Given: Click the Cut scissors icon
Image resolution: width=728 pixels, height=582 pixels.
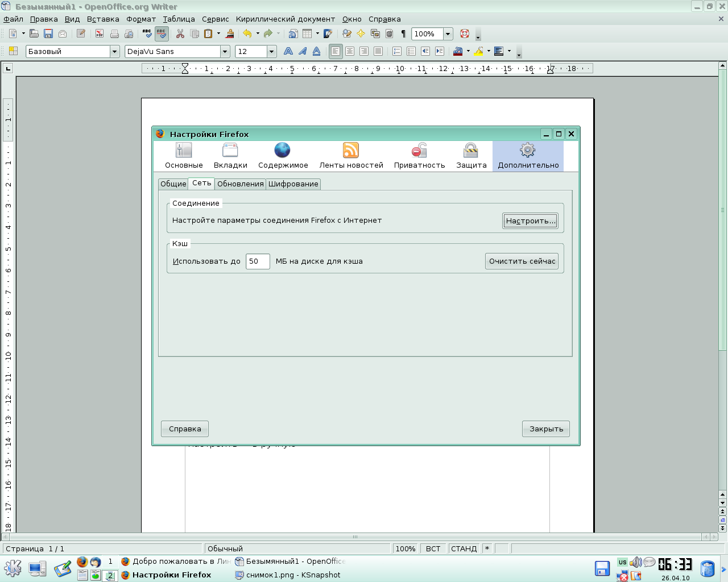Looking at the screenshot, I should pyautogui.click(x=180, y=34).
